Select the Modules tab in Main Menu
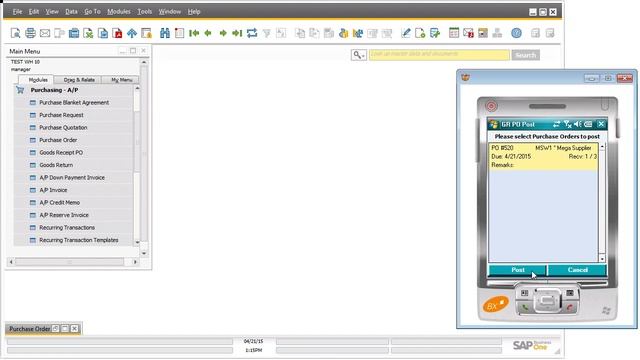Screen dimensions: 640x360 [x=38, y=80]
